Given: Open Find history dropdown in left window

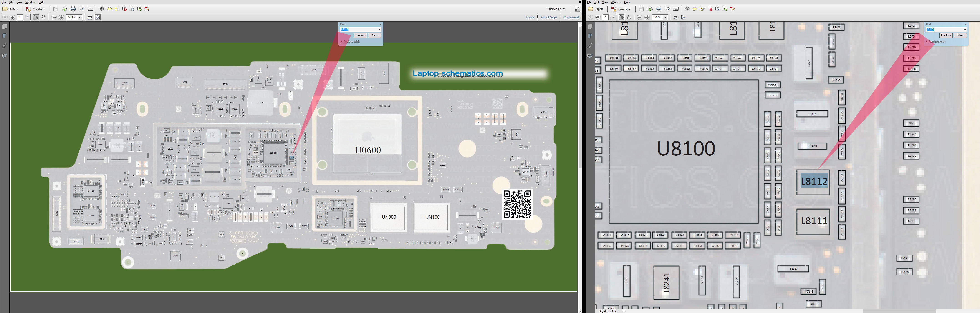Looking at the screenshot, I should (379, 30).
